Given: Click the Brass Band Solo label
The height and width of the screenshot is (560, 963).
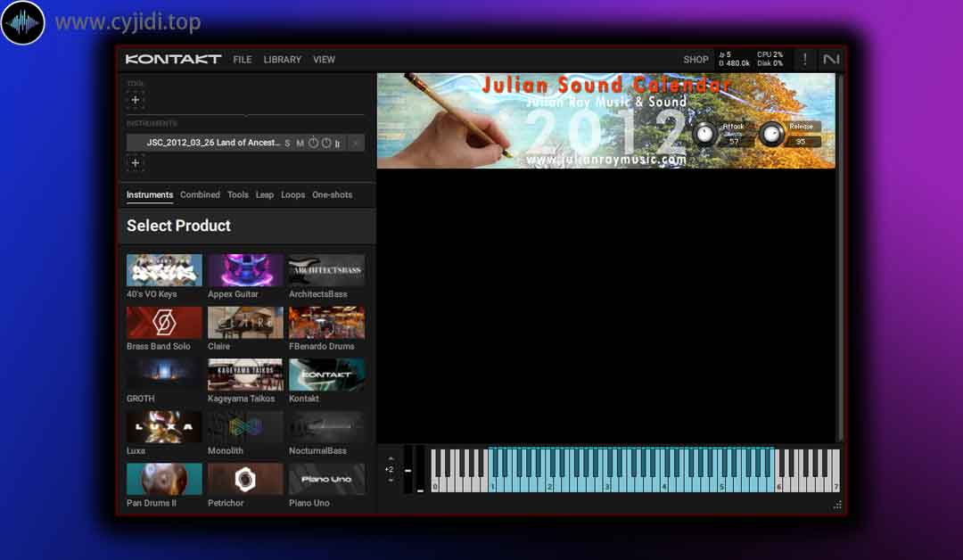Looking at the screenshot, I should pyautogui.click(x=159, y=346).
